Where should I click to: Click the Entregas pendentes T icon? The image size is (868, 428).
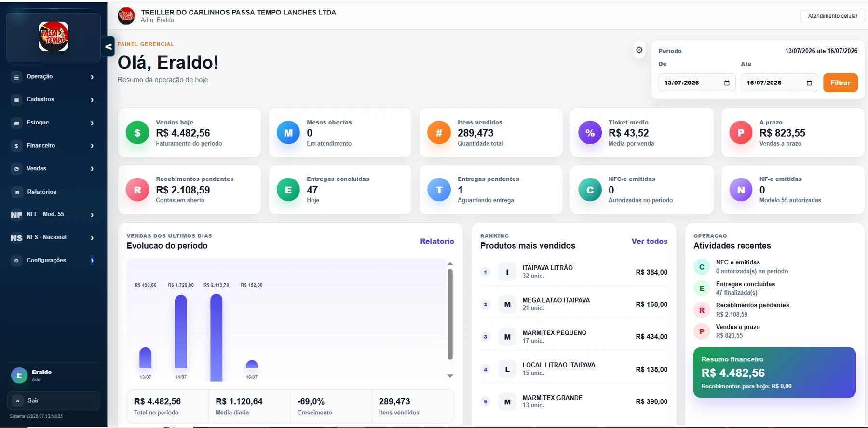tap(439, 190)
